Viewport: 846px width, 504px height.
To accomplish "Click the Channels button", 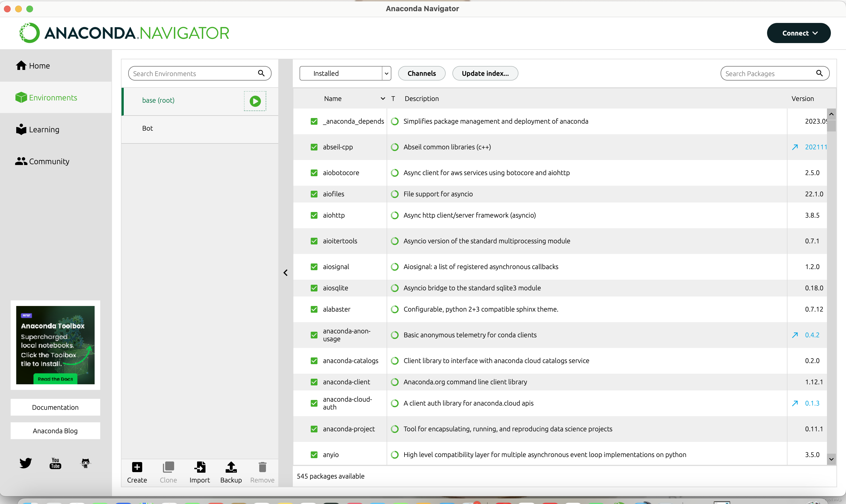I will pos(422,73).
